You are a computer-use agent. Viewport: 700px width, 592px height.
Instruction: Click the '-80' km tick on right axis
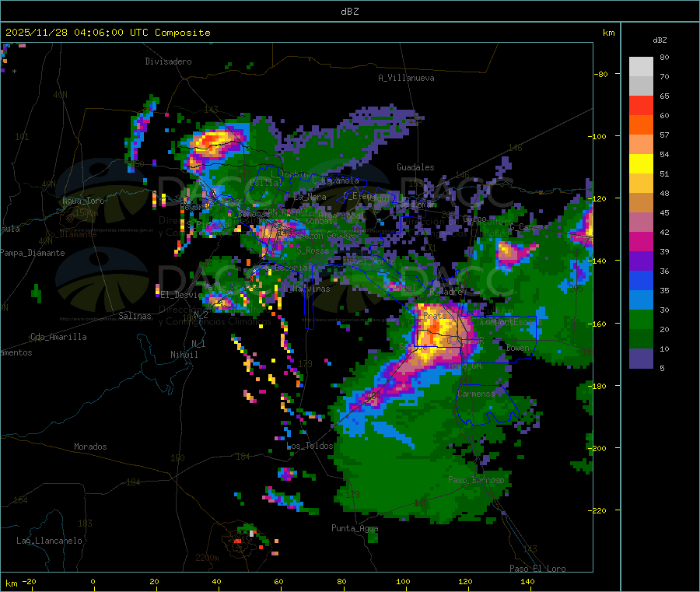(601, 74)
